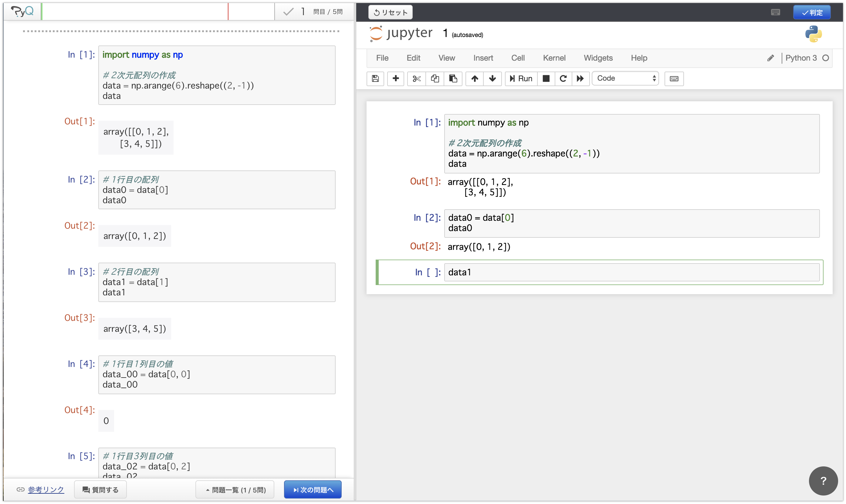Restart the kernel with the circular arrow
Screen dimensions: 846x504
tap(563, 79)
